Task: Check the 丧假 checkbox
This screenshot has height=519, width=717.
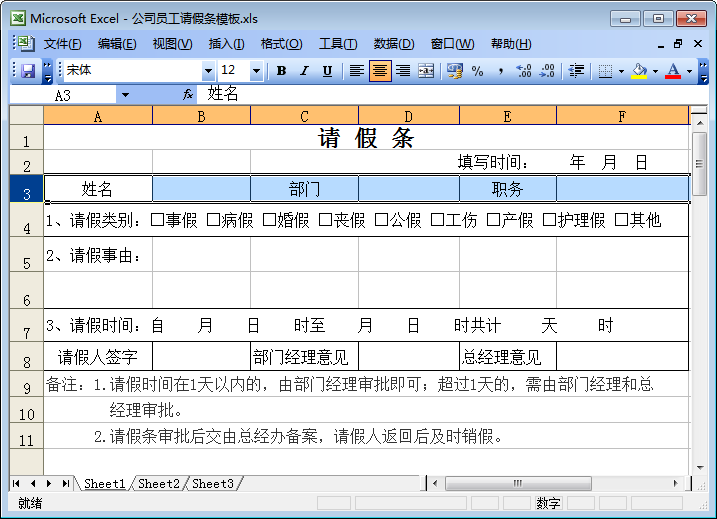Action: [x=325, y=219]
